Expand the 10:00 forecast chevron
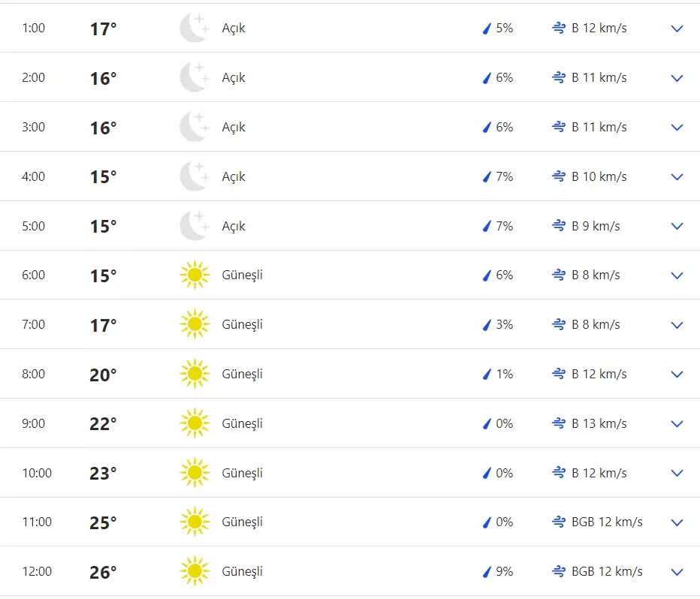Image resolution: width=700 pixels, height=599 pixels. tap(677, 474)
